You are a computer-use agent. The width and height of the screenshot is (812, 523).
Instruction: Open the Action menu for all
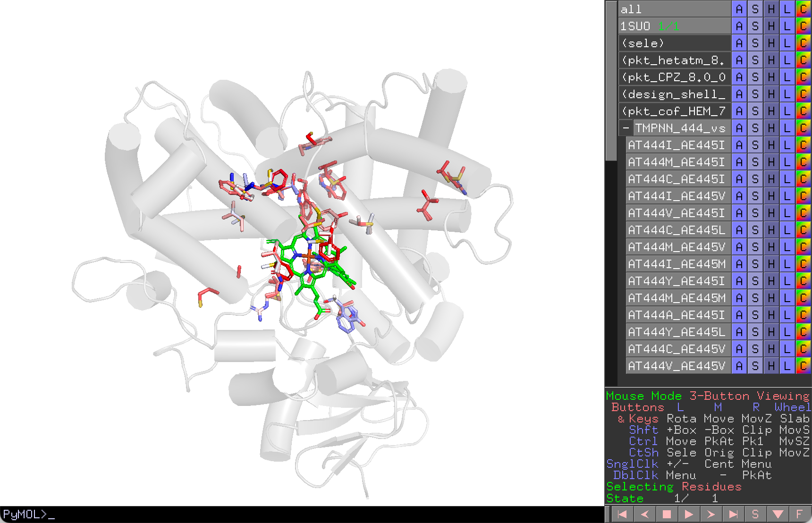(x=739, y=9)
